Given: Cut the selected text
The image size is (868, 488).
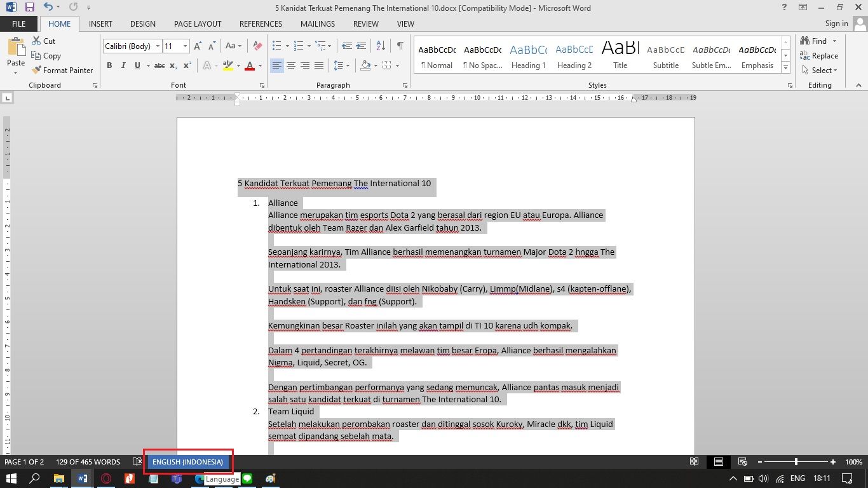Looking at the screenshot, I should click(x=43, y=41).
